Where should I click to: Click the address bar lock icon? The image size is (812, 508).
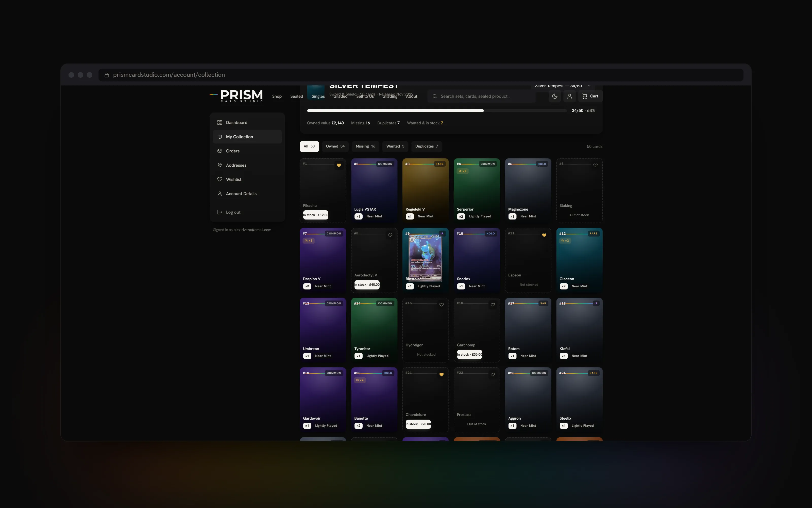point(107,75)
